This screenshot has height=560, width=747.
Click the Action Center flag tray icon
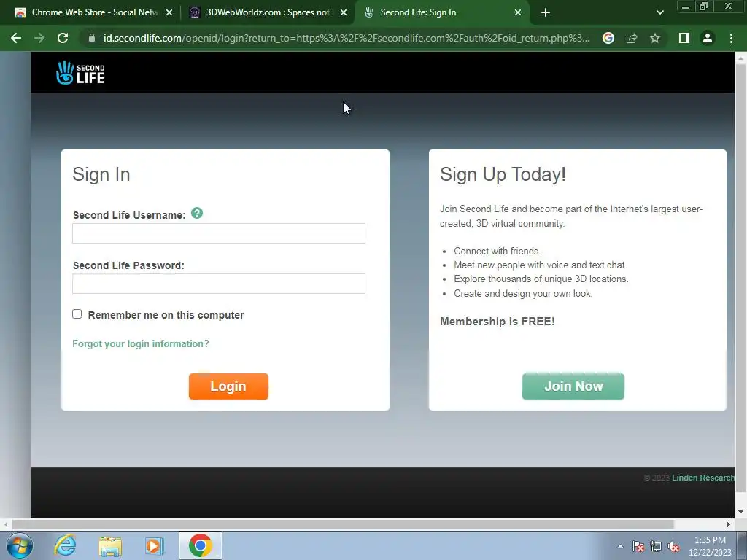coord(638,546)
